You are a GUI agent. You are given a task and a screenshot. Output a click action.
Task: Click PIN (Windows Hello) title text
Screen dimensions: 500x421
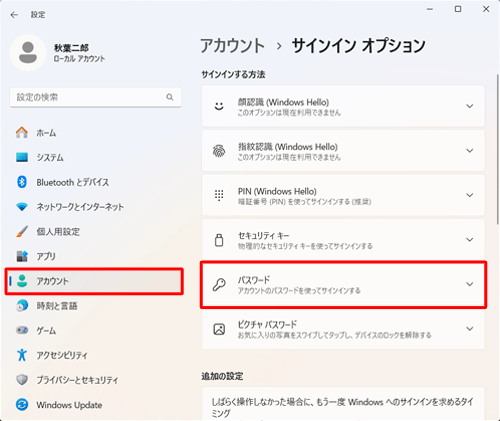277,191
